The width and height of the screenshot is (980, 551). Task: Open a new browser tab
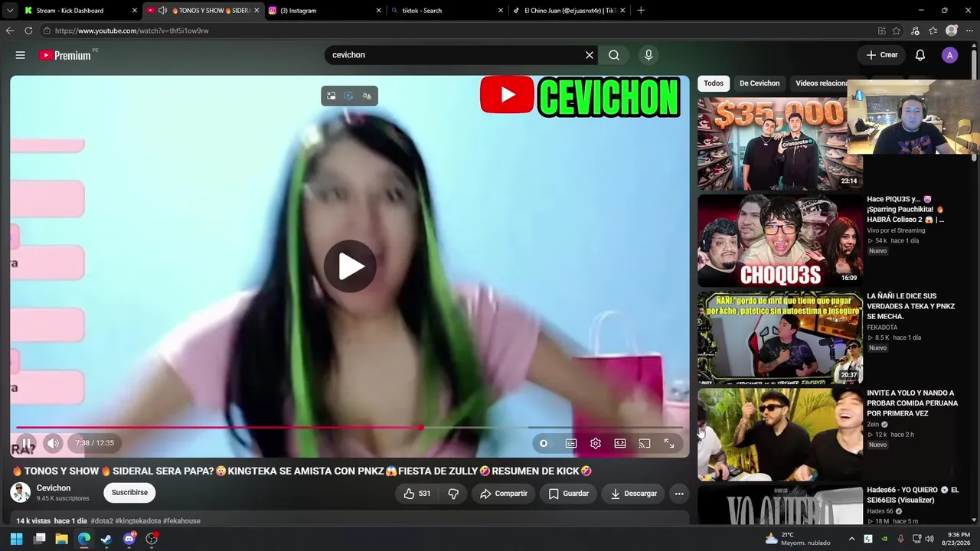[x=641, y=11]
